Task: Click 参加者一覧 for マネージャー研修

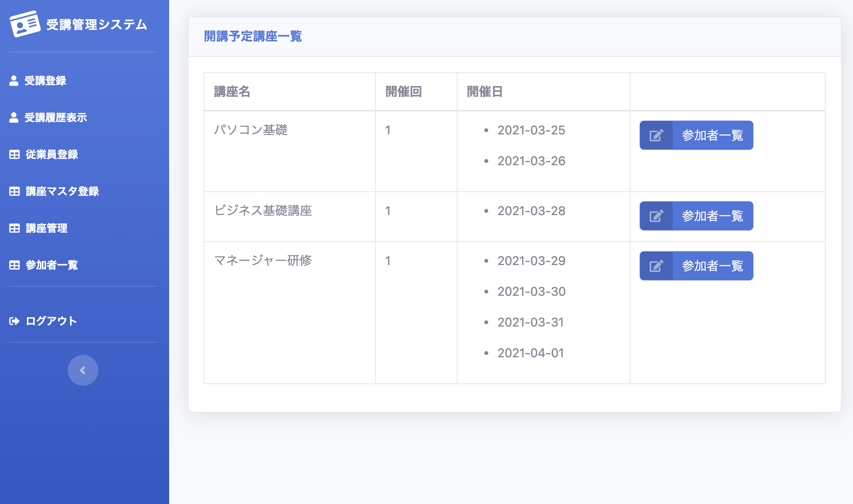Action: 713,265
